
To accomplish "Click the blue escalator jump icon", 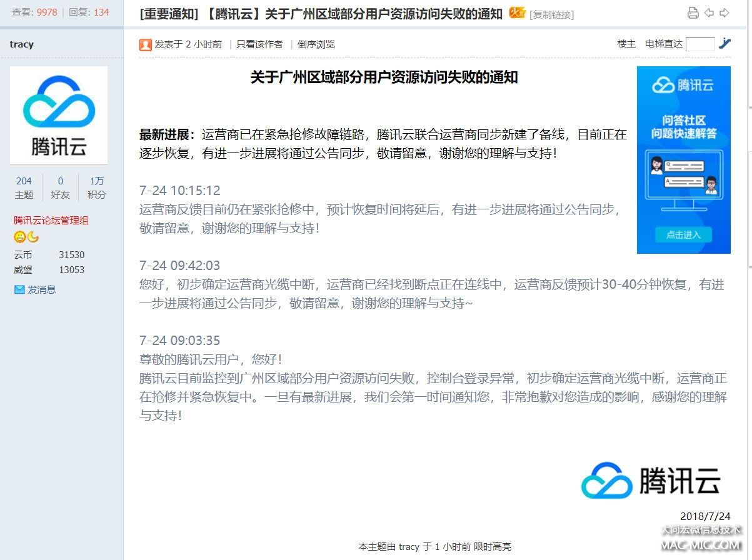I will (724, 43).
